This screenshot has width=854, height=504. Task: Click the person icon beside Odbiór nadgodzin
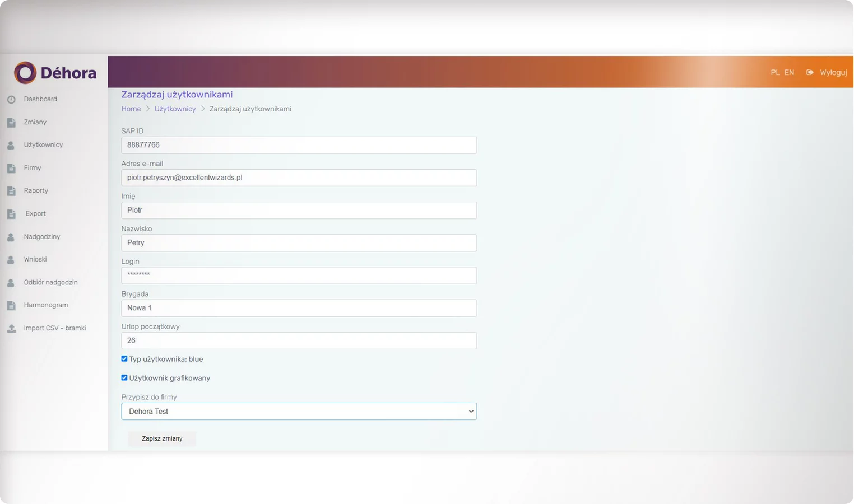(x=11, y=283)
